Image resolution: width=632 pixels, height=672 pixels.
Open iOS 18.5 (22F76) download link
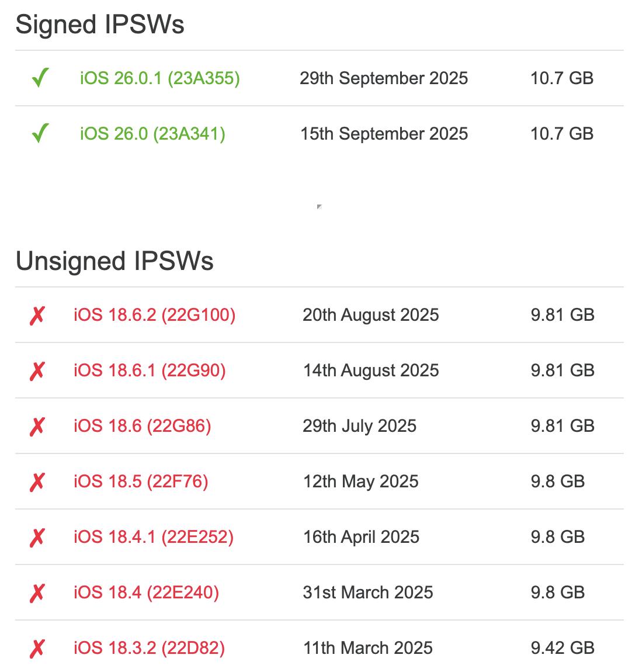141,482
